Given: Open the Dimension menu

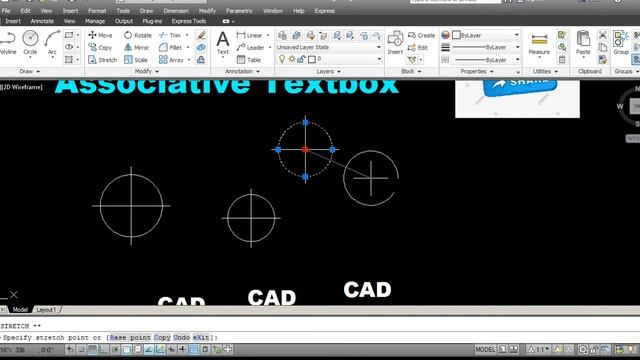Looking at the screenshot, I should (176, 11).
